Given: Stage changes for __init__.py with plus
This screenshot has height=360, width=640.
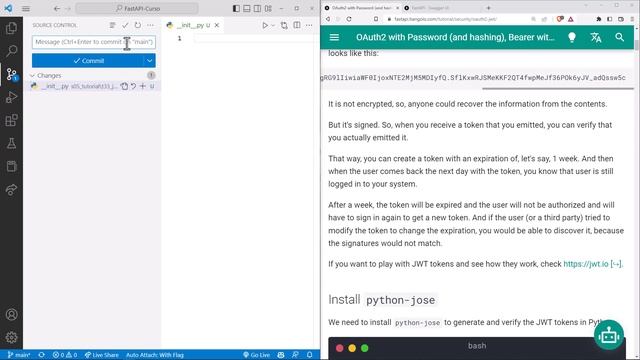Looking at the screenshot, I should click(142, 86).
